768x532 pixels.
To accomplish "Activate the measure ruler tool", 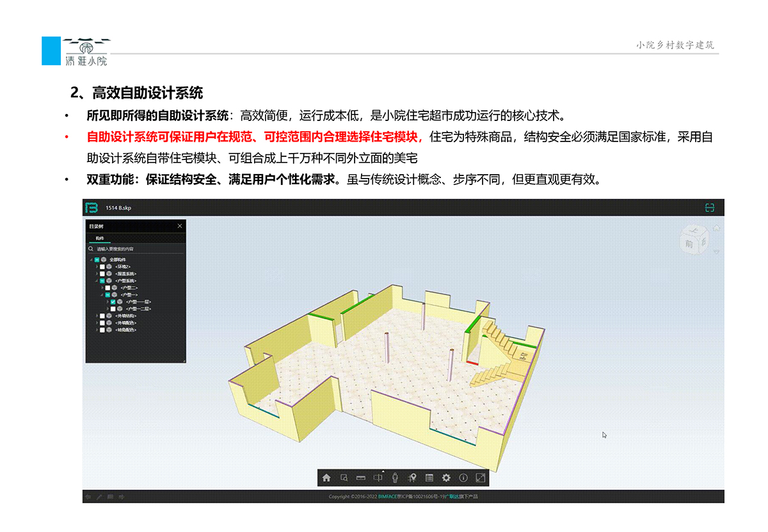I will tap(360, 478).
